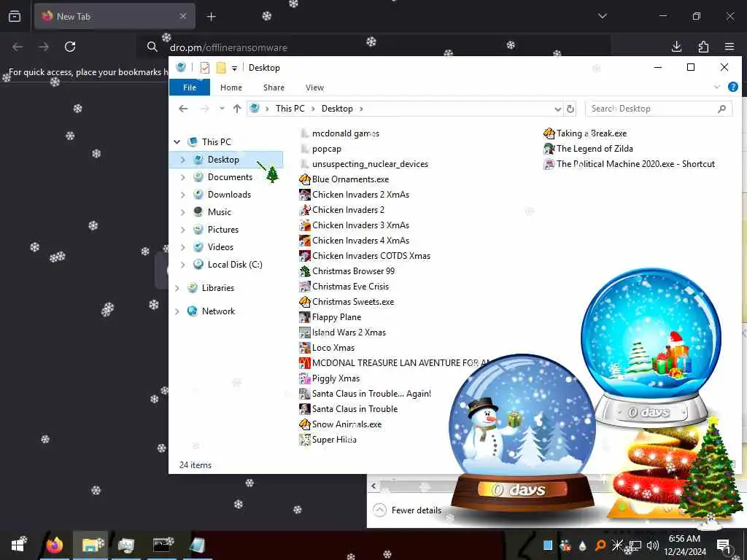
Task: Select Super Hilda icon
Action: click(x=304, y=440)
